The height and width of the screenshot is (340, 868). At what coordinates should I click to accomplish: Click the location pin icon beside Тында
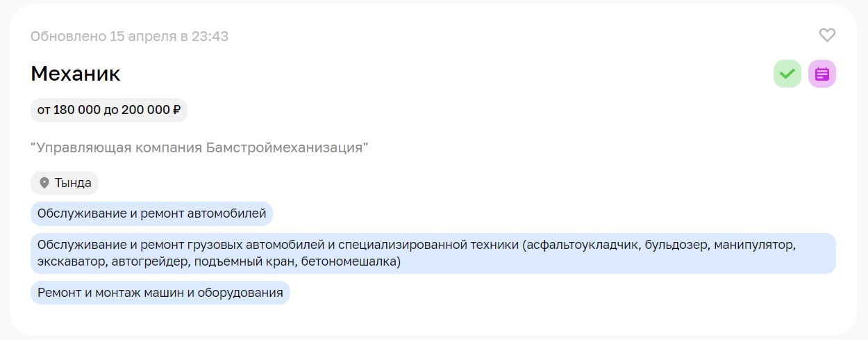pyautogui.click(x=44, y=183)
